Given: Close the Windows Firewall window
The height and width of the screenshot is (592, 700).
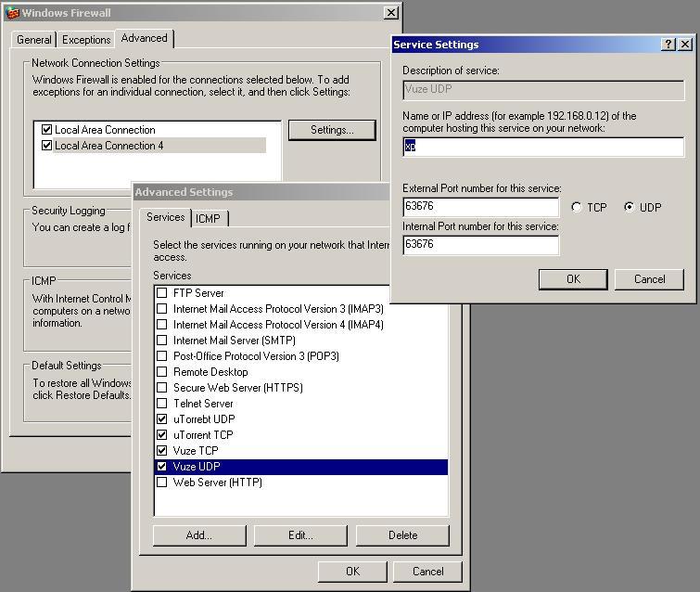Looking at the screenshot, I should pyautogui.click(x=391, y=13).
